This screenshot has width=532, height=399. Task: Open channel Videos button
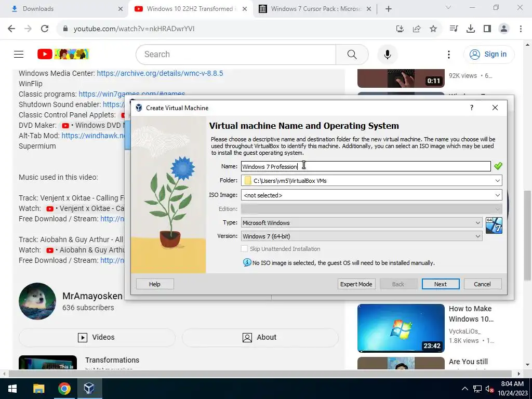tap(97, 337)
